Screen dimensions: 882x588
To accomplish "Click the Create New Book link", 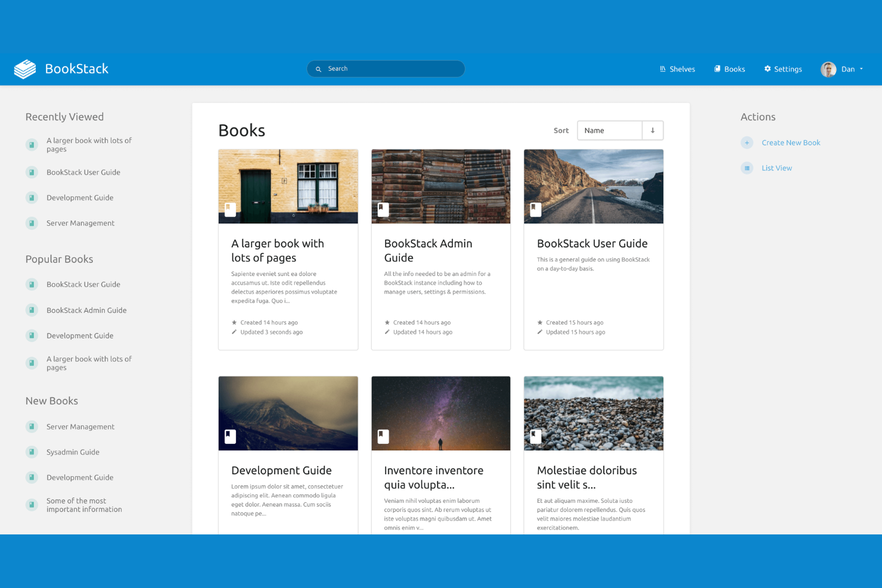I will pyautogui.click(x=791, y=143).
